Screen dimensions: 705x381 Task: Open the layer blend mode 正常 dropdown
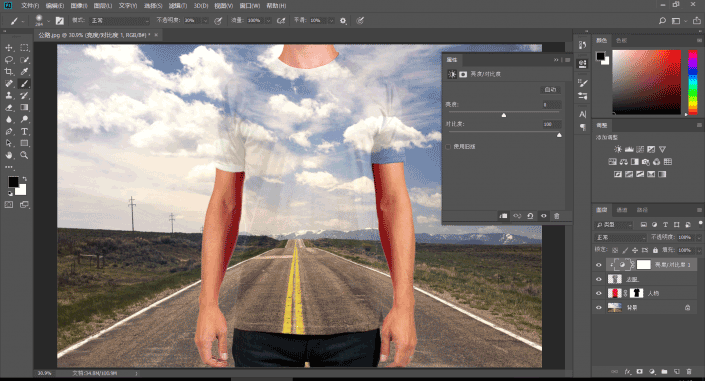point(620,237)
